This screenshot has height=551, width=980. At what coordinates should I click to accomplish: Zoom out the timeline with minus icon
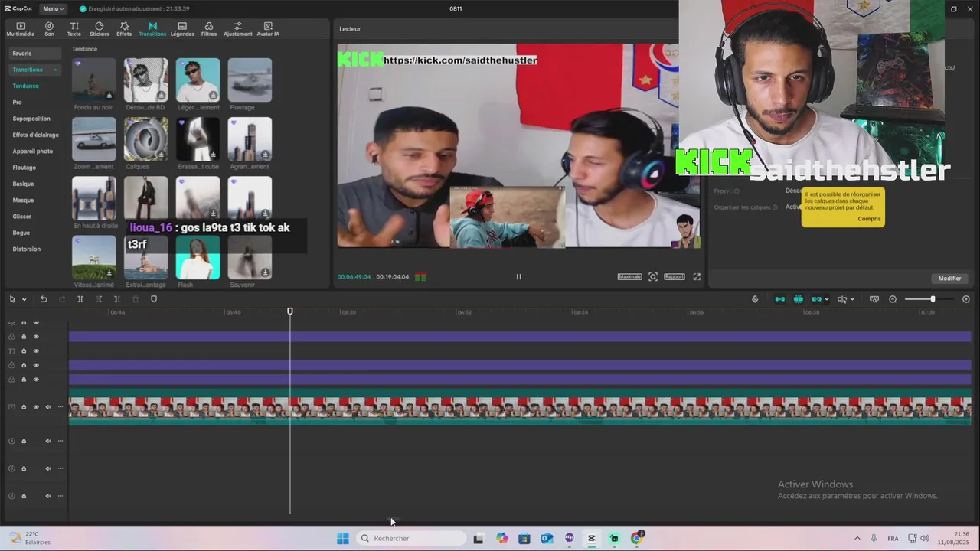[893, 299]
